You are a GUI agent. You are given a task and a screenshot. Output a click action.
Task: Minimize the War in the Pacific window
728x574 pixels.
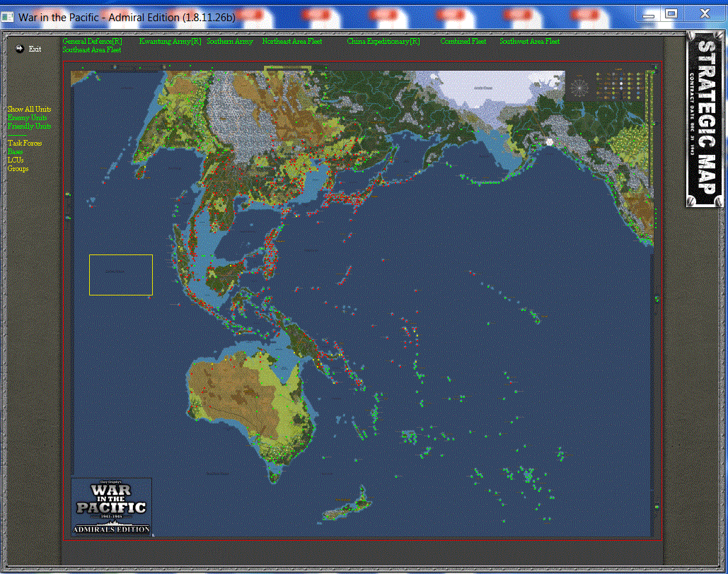pyautogui.click(x=649, y=14)
